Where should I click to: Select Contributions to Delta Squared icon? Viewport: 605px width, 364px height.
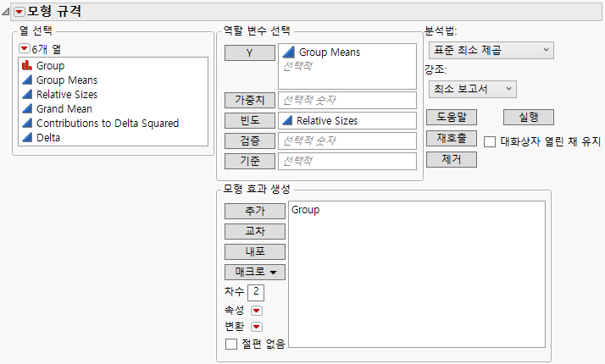click(x=27, y=123)
